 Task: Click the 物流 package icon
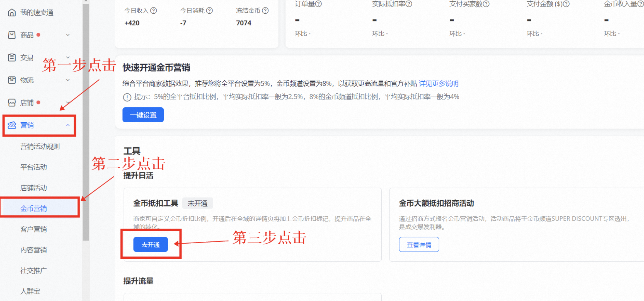(x=12, y=80)
